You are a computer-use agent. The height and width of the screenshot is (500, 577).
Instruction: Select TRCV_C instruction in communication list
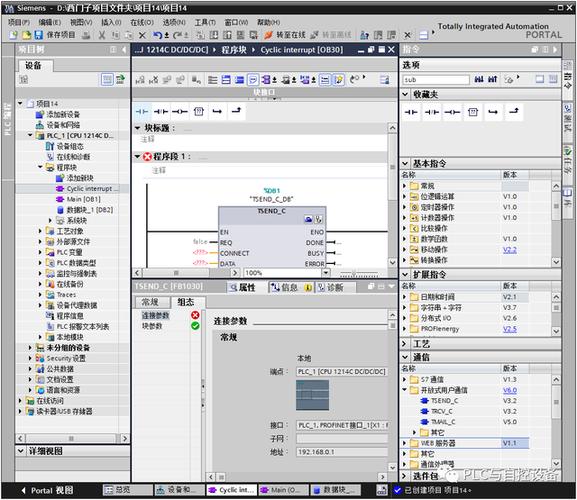coord(442,411)
